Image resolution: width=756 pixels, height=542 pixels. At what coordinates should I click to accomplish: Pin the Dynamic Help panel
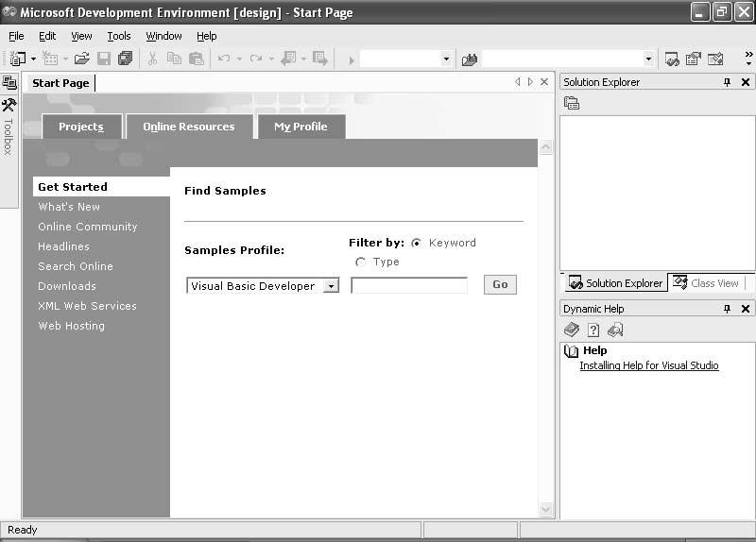(727, 309)
